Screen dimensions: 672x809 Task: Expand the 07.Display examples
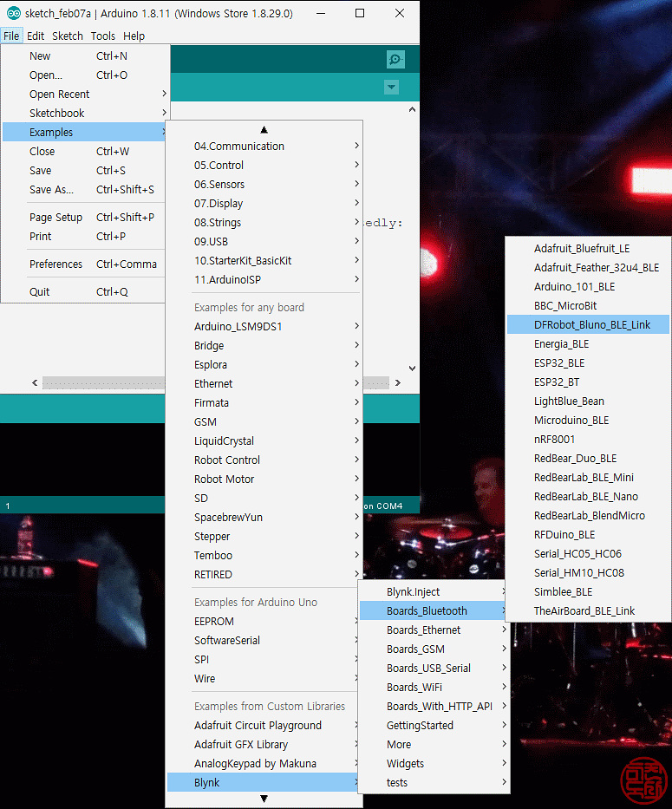coord(264,204)
